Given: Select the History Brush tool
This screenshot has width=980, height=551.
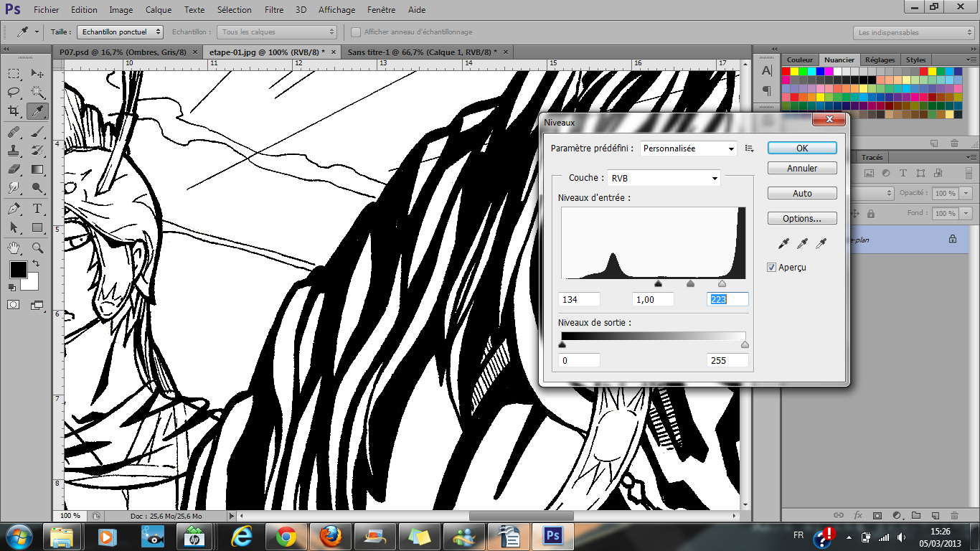Looking at the screenshot, I should point(37,151).
